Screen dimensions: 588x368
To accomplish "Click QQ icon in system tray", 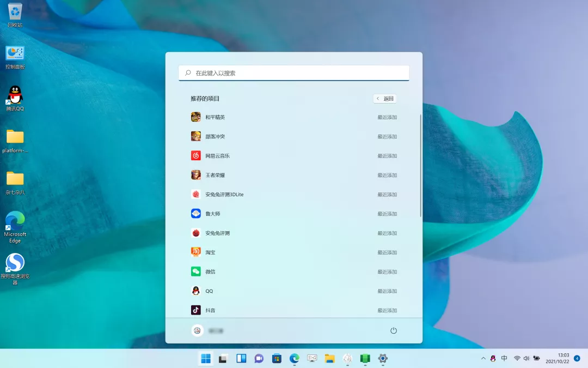I will (x=493, y=359).
